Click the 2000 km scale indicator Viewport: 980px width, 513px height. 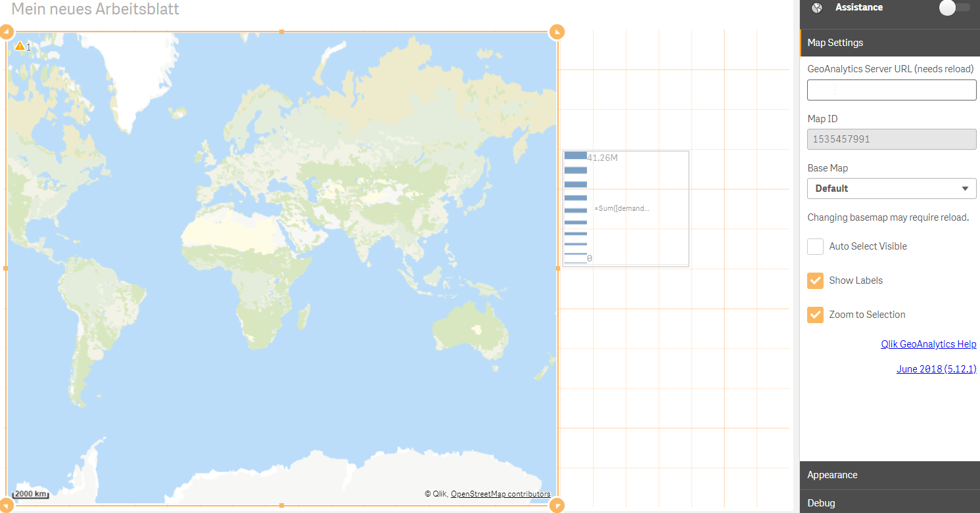(x=29, y=493)
